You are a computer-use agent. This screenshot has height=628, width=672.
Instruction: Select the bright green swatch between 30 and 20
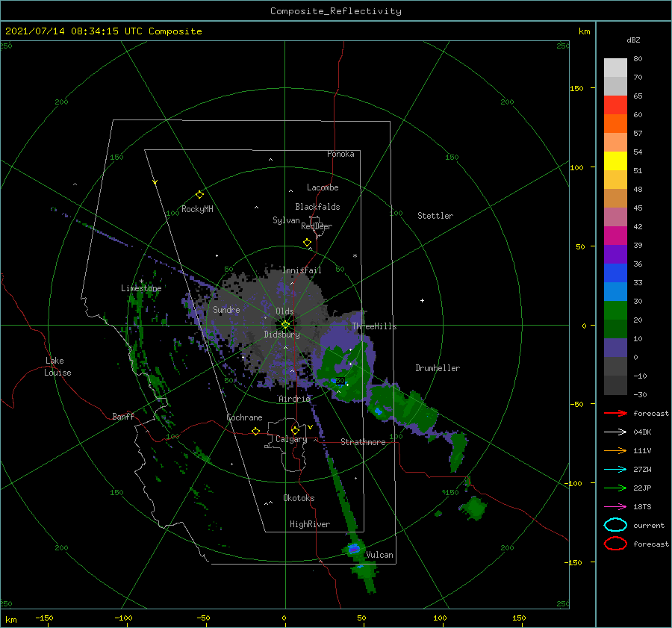[615, 310]
